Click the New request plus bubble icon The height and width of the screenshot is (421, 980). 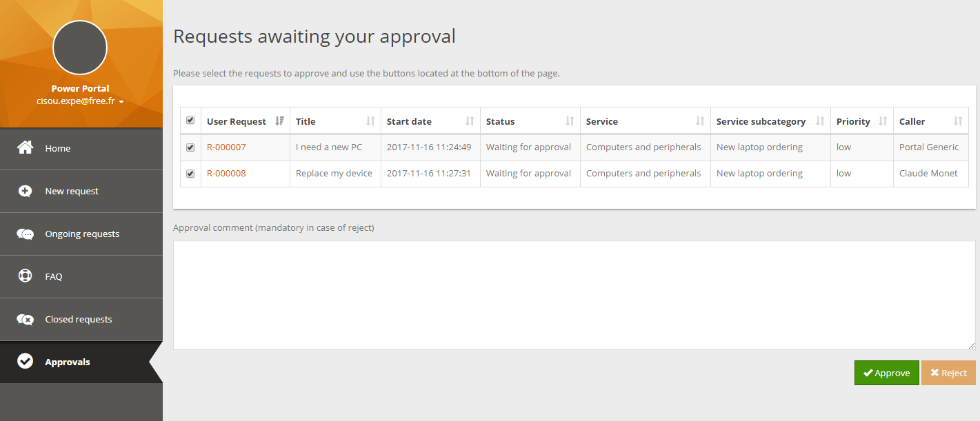pyautogui.click(x=25, y=191)
